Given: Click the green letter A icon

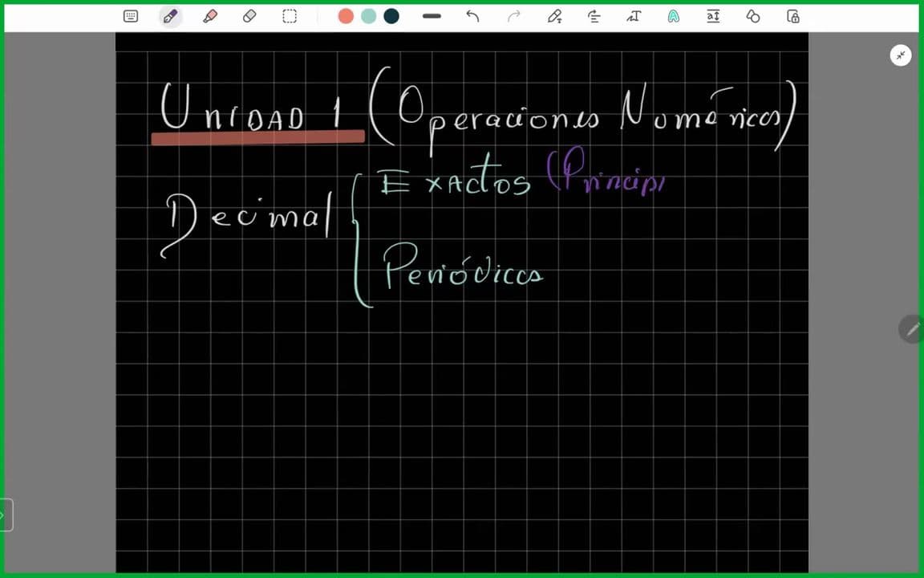Looking at the screenshot, I should (673, 16).
